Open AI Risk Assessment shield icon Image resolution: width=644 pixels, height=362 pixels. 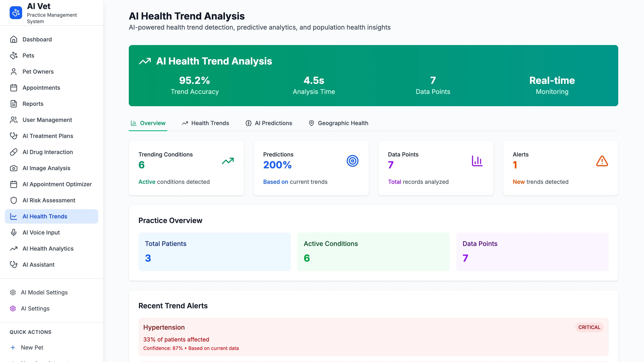[x=14, y=200]
